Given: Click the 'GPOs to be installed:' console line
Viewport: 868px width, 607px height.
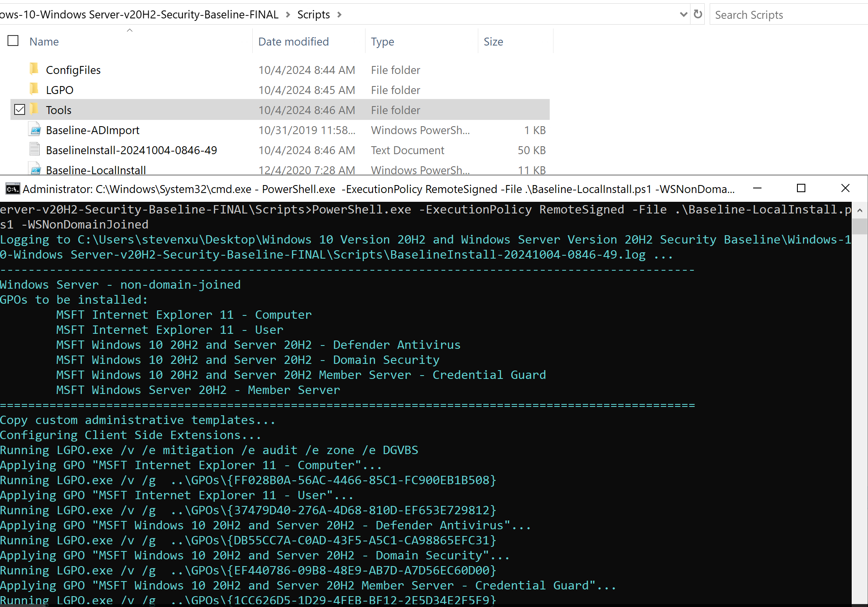Looking at the screenshot, I should pyautogui.click(x=74, y=300).
